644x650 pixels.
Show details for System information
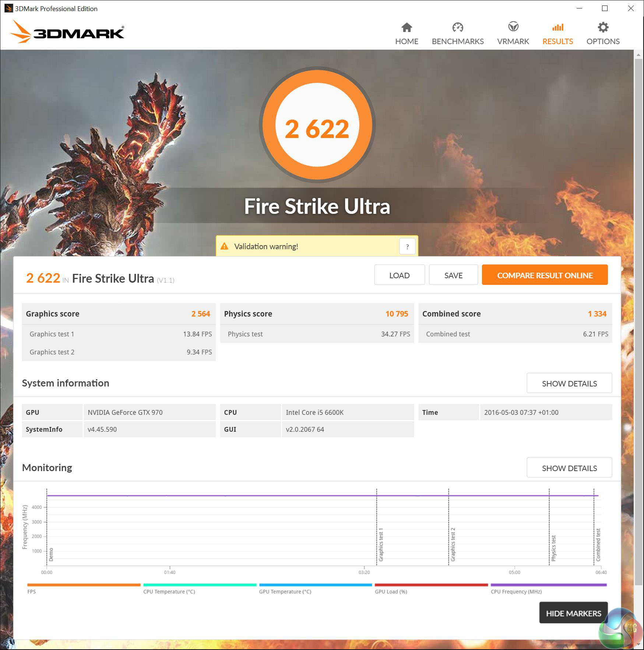[x=569, y=383]
